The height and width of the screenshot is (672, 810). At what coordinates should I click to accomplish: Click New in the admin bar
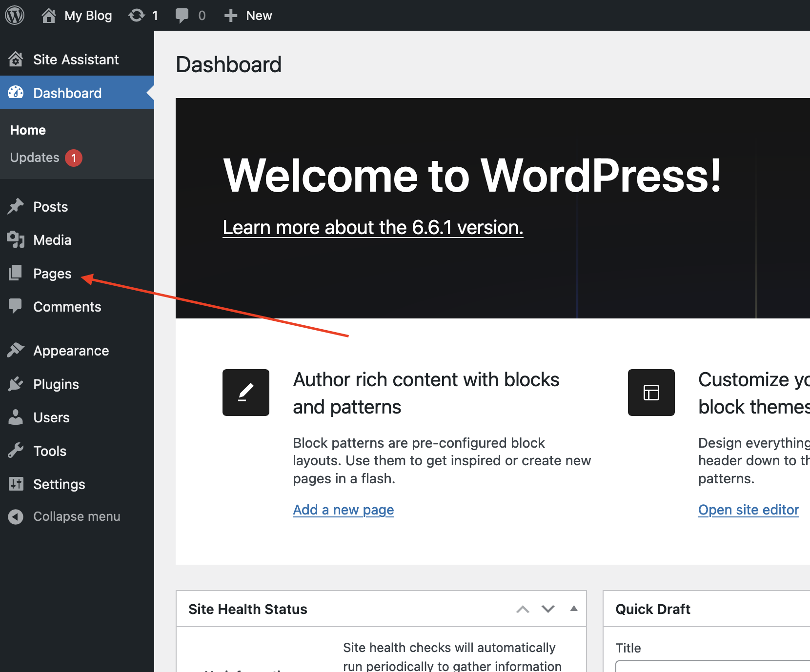[259, 16]
